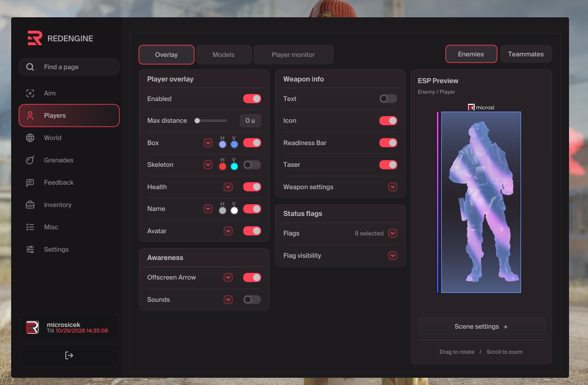Expand Offscreen Arrow options chevron
588x385 pixels.
click(x=228, y=277)
